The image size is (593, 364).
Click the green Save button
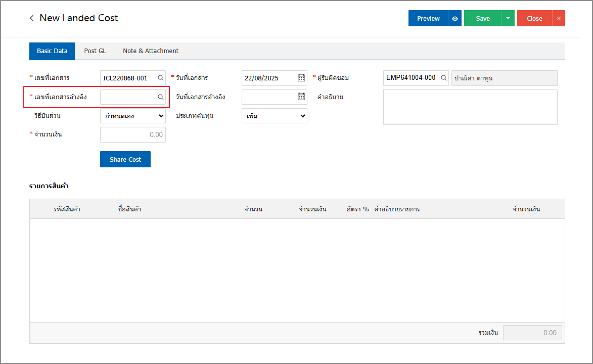point(483,18)
